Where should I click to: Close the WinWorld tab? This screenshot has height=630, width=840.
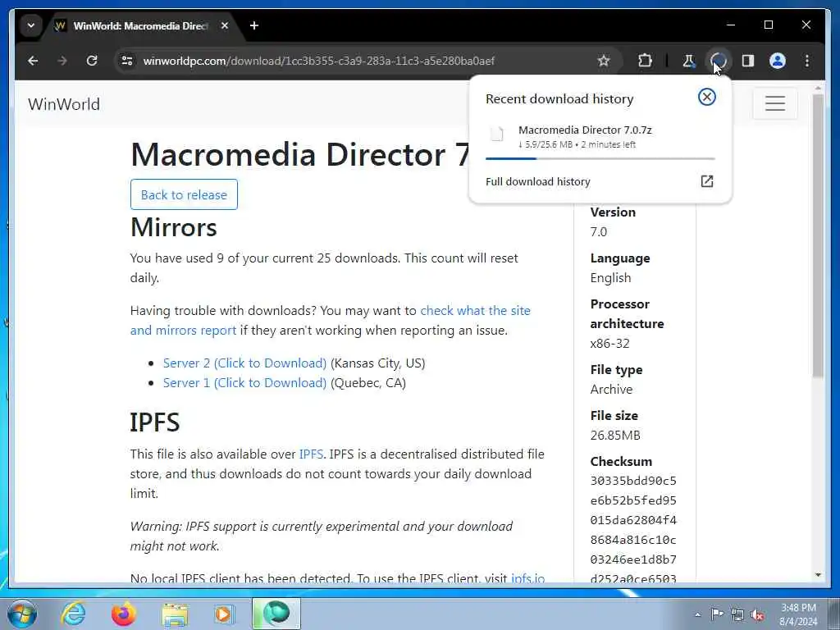[225, 25]
